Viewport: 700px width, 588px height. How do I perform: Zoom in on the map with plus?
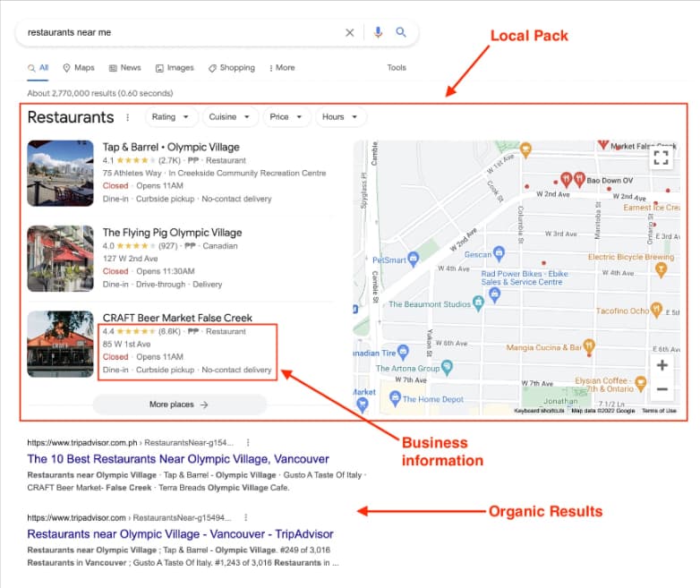click(662, 365)
